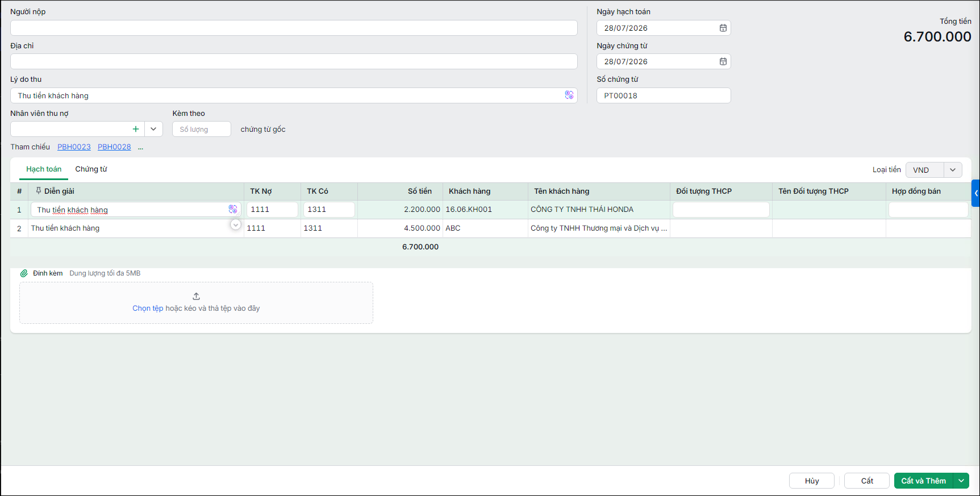The height and width of the screenshot is (496, 980).
Task: Click amount 2.200.000 cell
Action: pos(401,210)
